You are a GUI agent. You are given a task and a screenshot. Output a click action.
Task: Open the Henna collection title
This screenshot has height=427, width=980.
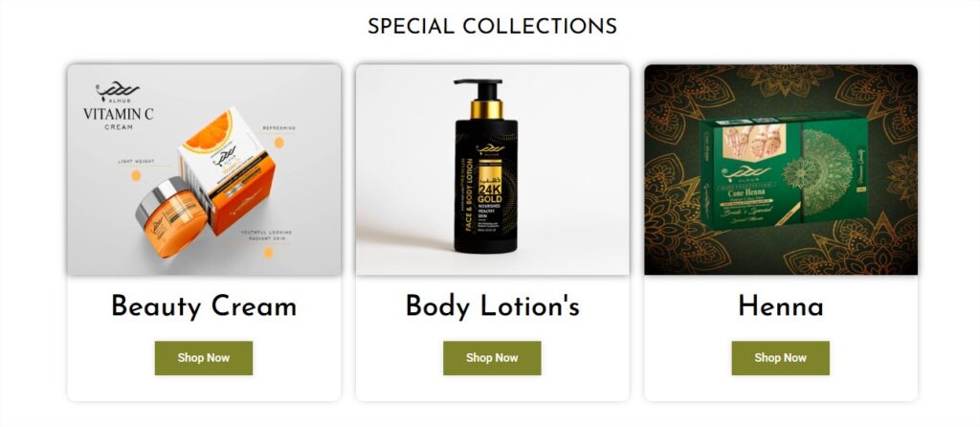(781, 306)
